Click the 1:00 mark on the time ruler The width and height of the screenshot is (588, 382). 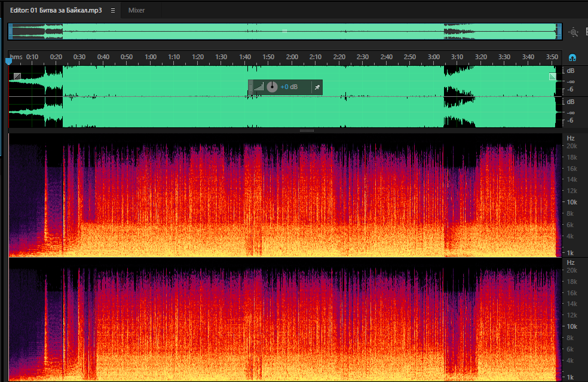[151, 57]
